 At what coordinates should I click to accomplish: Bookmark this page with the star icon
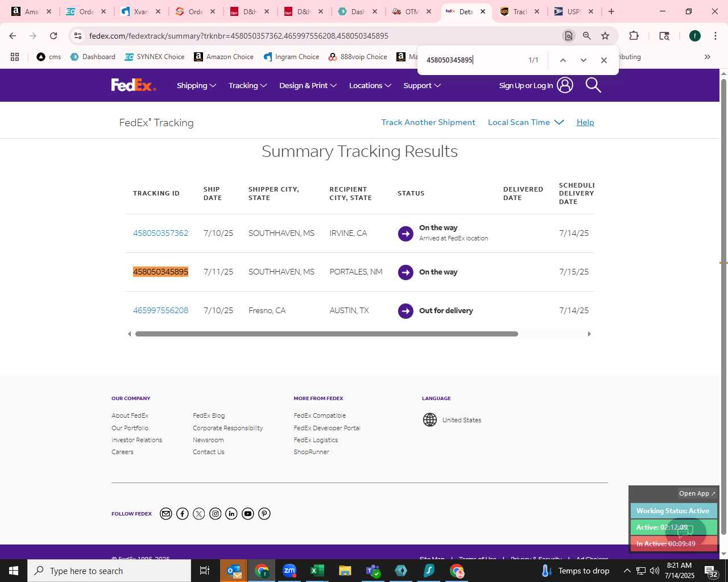coord(605,36)
